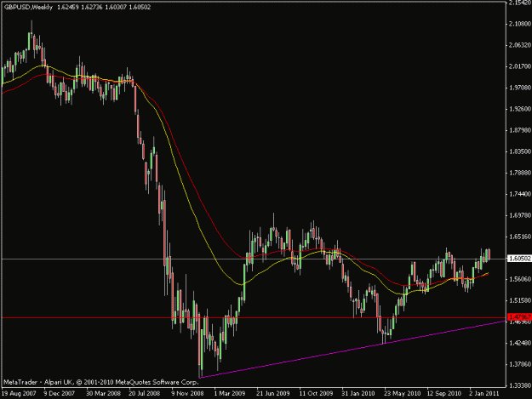Click the 2 Jan 2011 date label
Image resolution: width=532 pixels, height=399 pixels.
[x=484, y=394]
